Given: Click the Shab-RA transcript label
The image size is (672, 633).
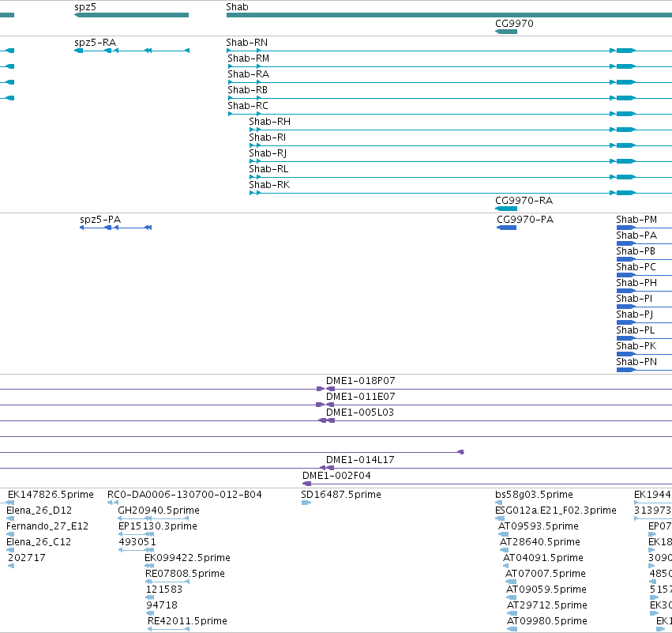Looking at the screenshot, I should (x=249, y=74).
